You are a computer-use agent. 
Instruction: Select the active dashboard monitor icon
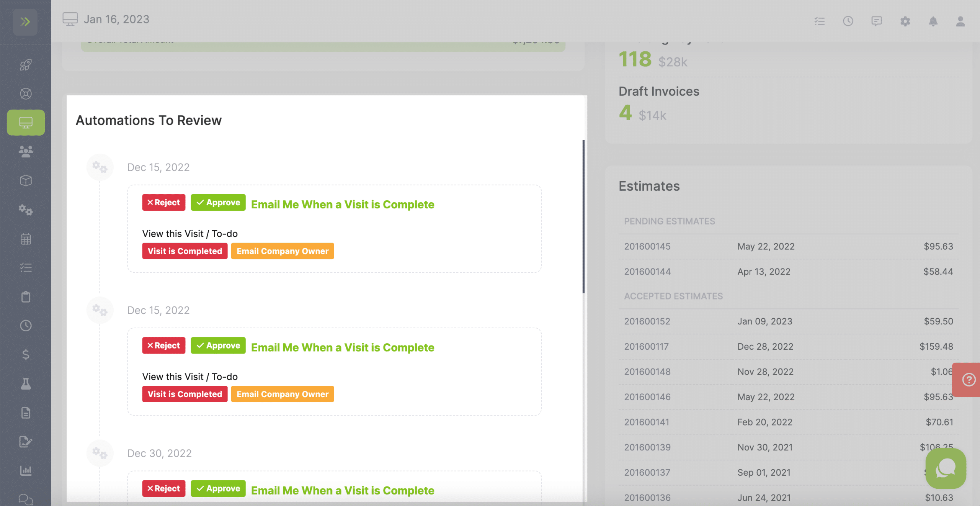coord(26,123)
